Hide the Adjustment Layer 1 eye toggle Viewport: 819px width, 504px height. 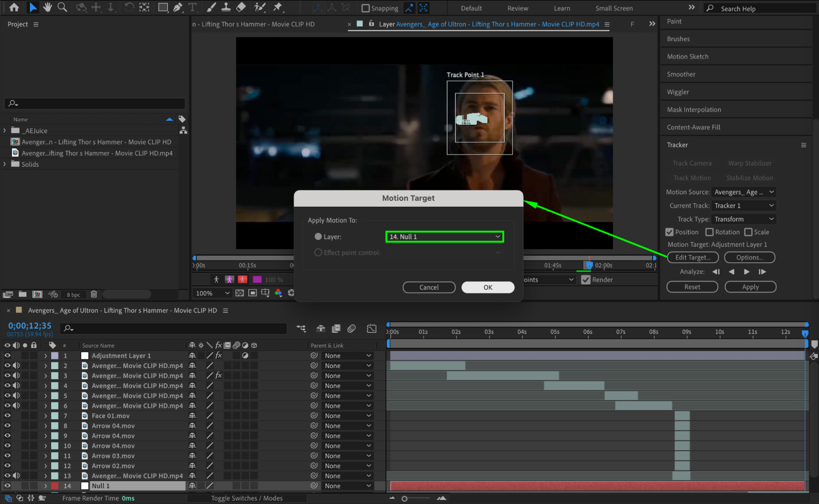pos(7,356)
